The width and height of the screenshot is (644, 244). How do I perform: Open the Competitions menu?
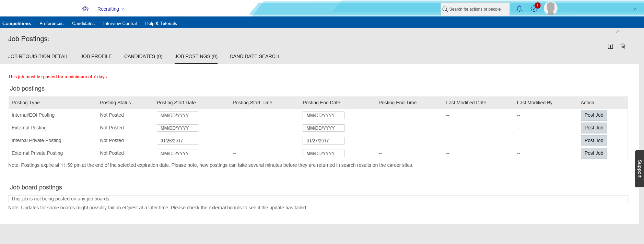(x=16, y=23)
